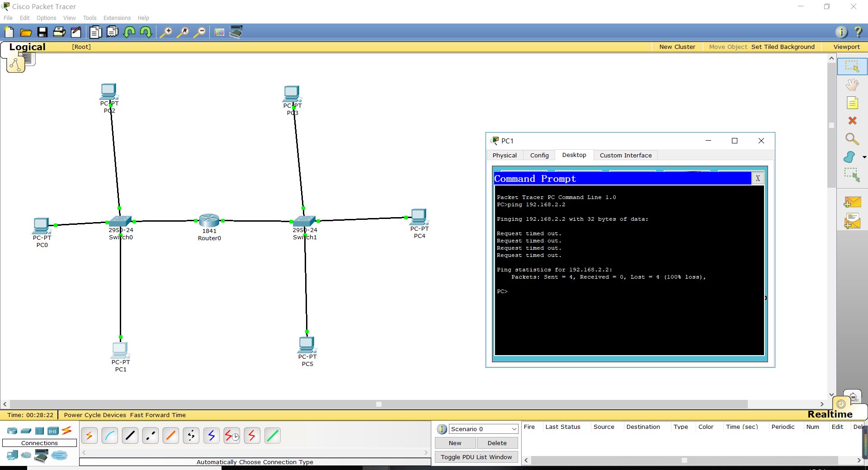Choose the Place Note tool
This screenshot has height=470, width=868.
(x=852, y=103)
